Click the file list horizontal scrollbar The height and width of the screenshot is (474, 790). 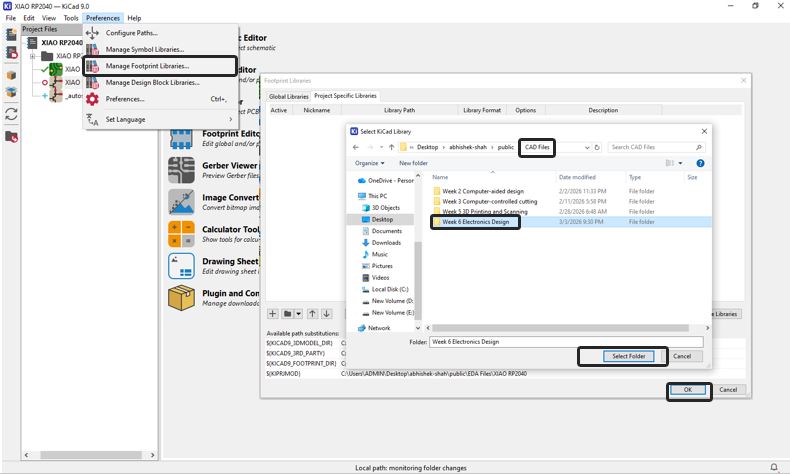tap(560, 328)
